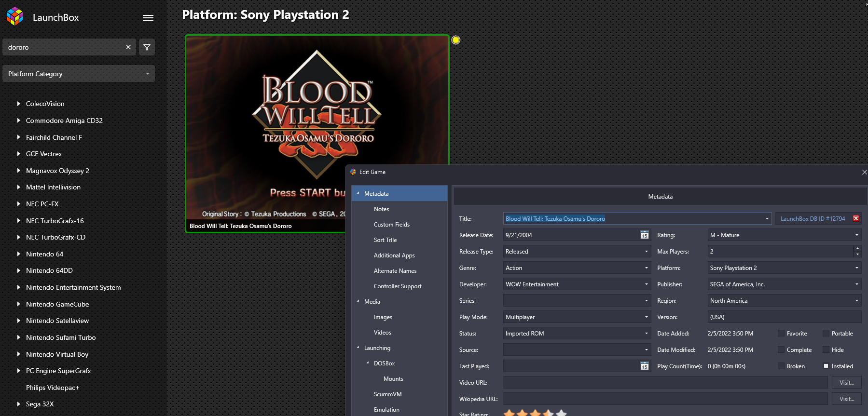
Task: Open the Title dropdown arrow
Action: (x=767, y=219)
